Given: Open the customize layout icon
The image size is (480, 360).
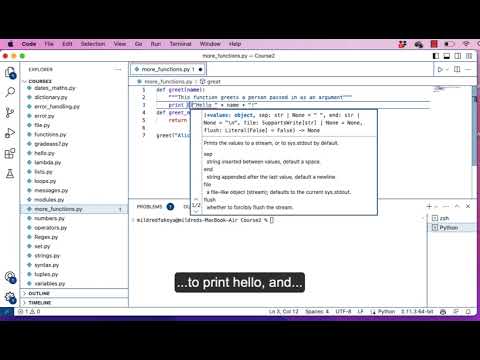Looking at the screenshot, I should [x=469, y=56].
